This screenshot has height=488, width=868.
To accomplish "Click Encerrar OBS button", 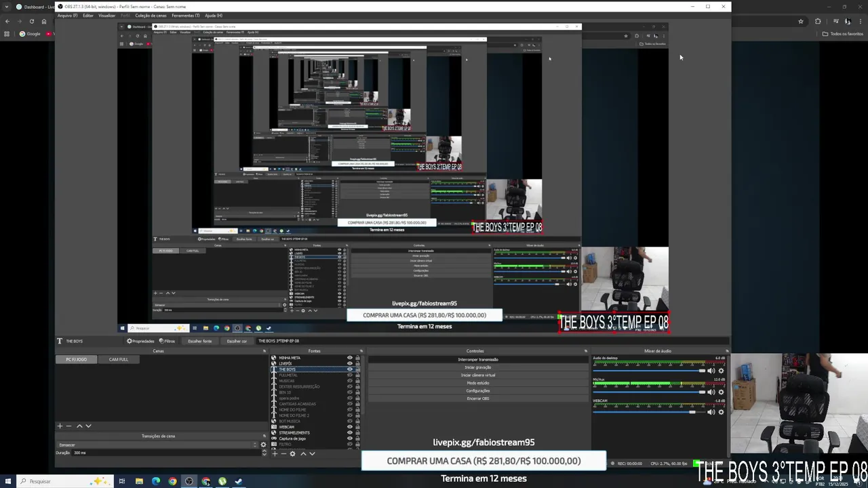I will [478, 399].
